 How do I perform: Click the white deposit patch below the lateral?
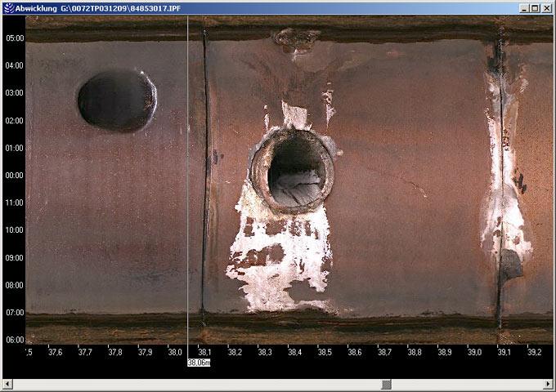pos(282,261)
